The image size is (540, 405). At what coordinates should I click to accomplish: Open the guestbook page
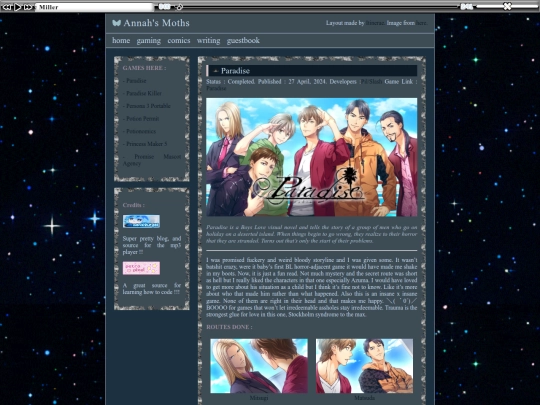click(x=243, y=41)
